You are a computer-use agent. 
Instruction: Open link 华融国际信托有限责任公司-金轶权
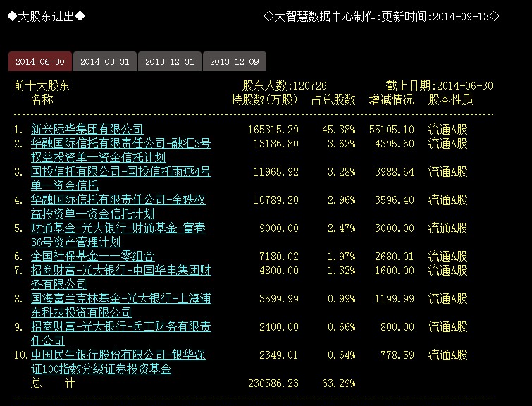[x=118, y=199]
